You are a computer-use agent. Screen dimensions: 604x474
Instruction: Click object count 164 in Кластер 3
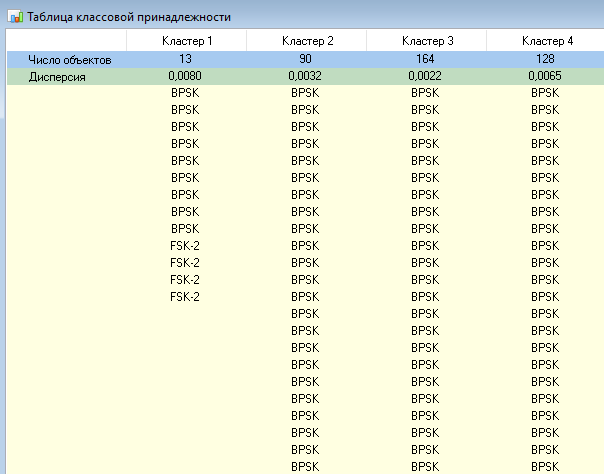[x=425, y=59]
